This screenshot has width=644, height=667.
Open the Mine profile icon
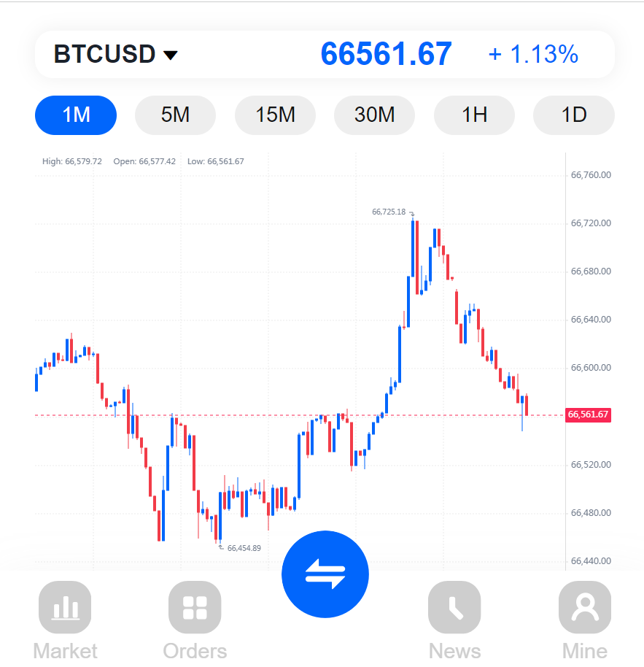[x=585, y=607]
